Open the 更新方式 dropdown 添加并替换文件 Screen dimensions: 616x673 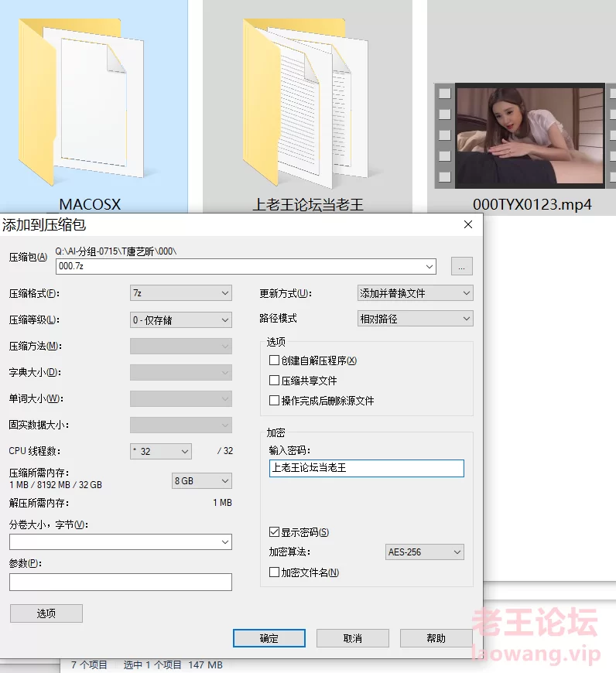click(415, 293)
